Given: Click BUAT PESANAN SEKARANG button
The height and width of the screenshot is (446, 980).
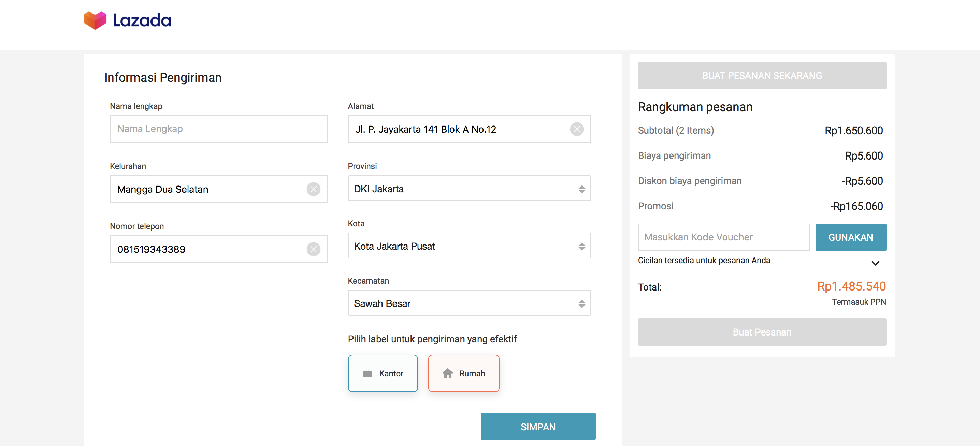Looking at the screenshot, I should pyautogui.click(x=762, y=76).
